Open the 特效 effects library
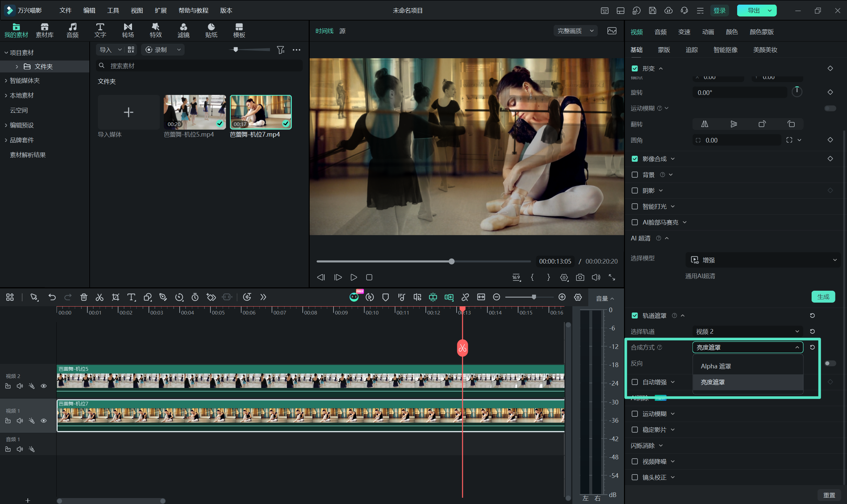Image resolution: width=847 pixels, height=504 pixels. [156, 30]
